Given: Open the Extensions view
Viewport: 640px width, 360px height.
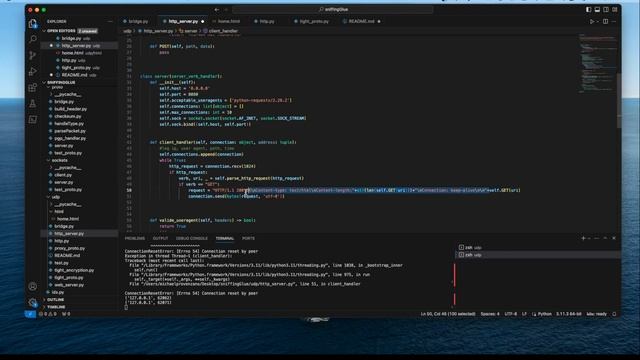Looking at the screenshot, I should [33, 87].
